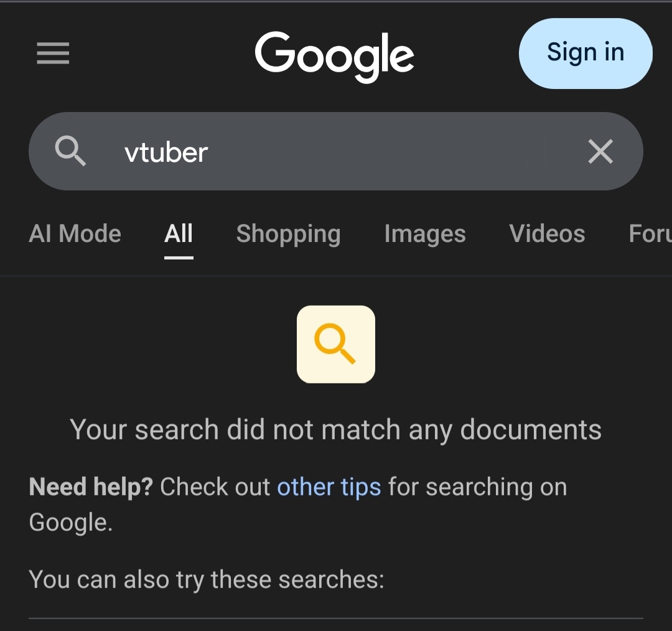Click the no matching documents message

(x=335, y=429)
